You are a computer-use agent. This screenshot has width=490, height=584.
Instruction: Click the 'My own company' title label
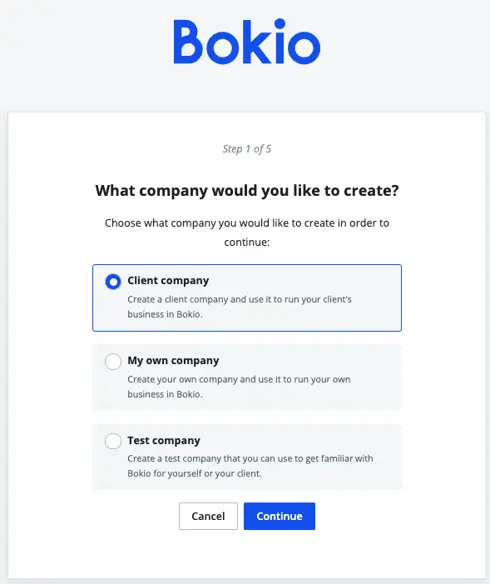[x=173, y=361]
